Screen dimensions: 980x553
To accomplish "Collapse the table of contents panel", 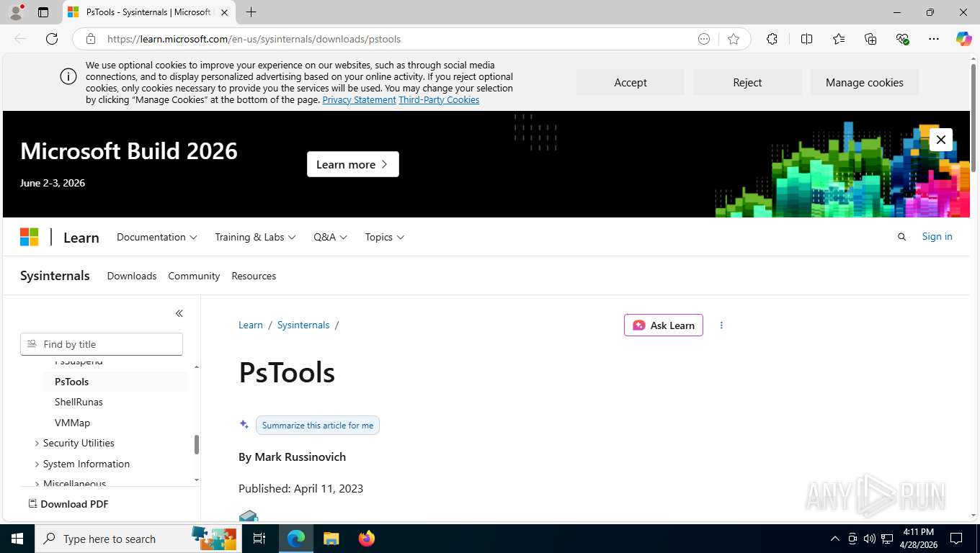I will point(179,313).
